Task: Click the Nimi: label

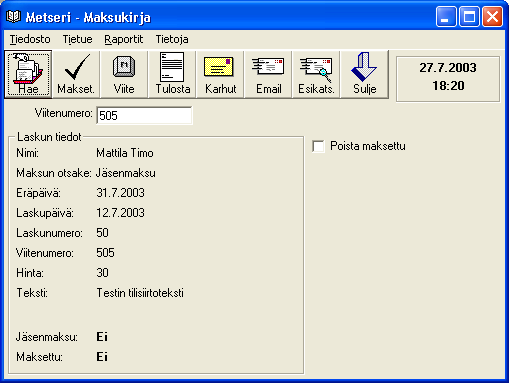Action: point(28,153)
